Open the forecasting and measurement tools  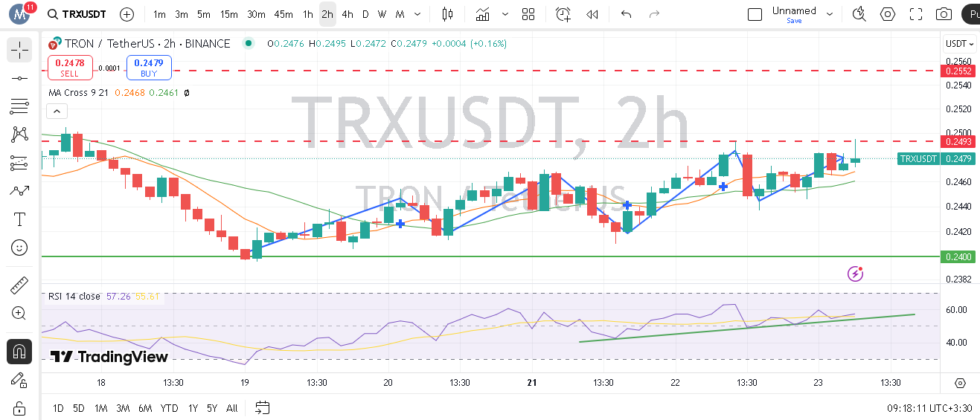[x=19, y=163]
